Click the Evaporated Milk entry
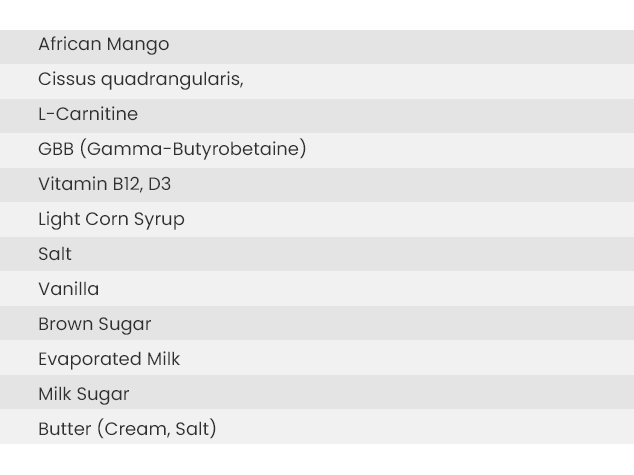This screenshot has width=634, height=475. tap(317, 358)
